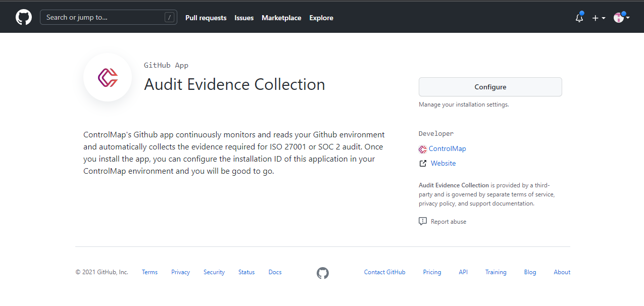Open the Explore page from the navbar
The height and width of the screenshot is (306, 644).
point(321,18)
